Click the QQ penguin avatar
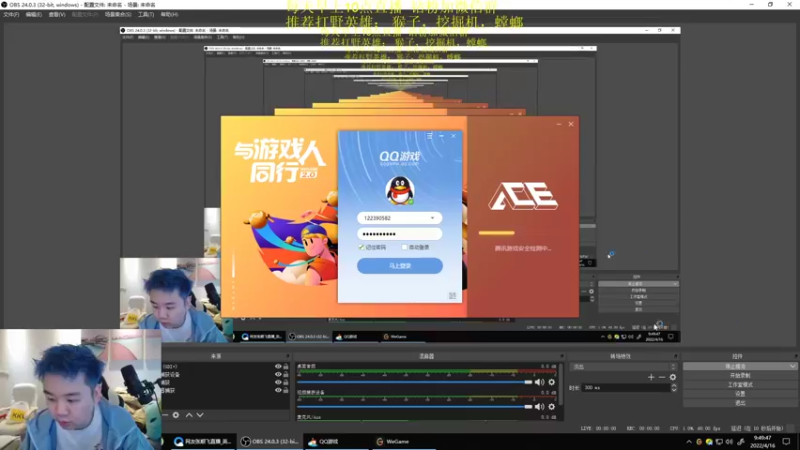800x450 pixels. tap(399, 190)
